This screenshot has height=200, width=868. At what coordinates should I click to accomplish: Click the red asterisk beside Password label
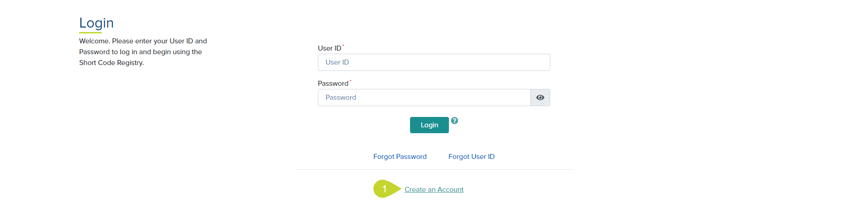350,80
